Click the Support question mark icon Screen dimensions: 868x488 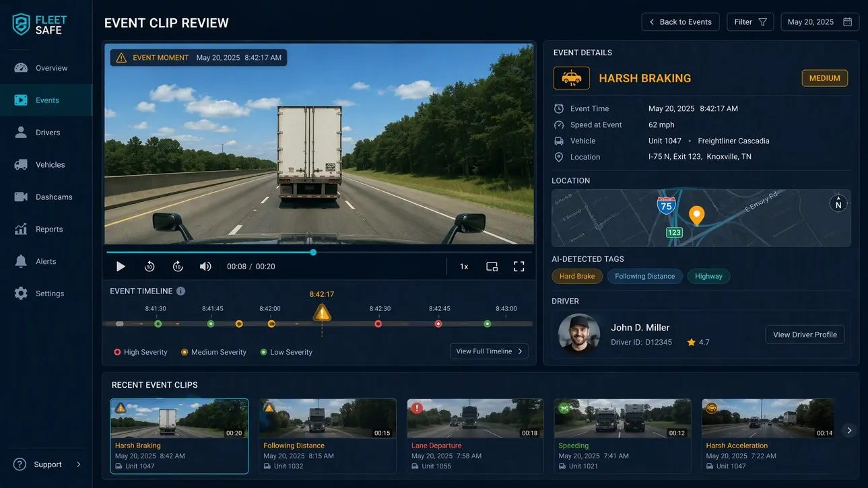tap(20, 464)
